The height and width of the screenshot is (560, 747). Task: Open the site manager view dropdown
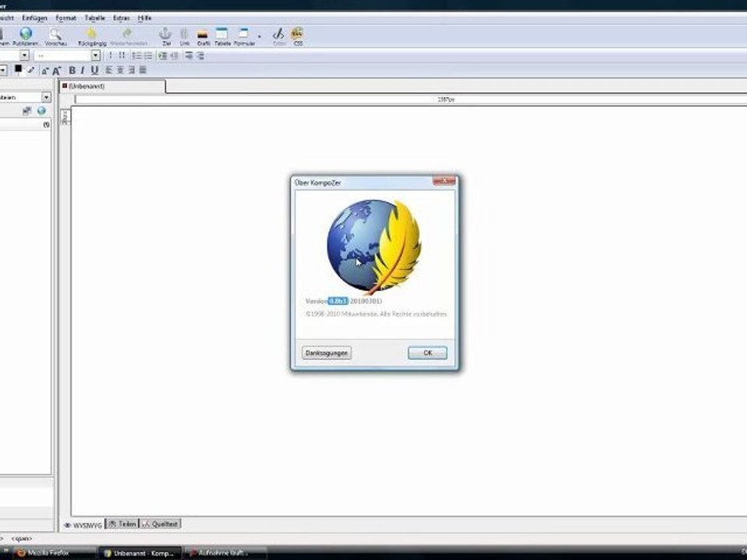point(46,97)
